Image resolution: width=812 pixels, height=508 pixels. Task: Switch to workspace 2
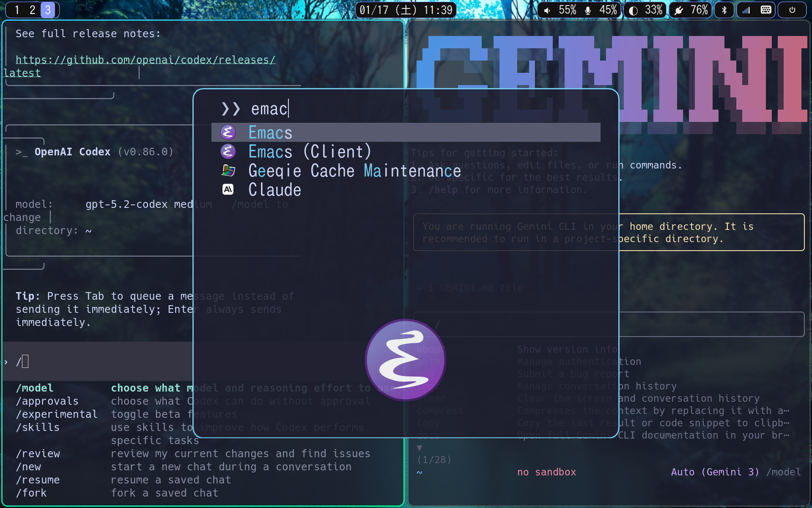click(x=32, y=10)
